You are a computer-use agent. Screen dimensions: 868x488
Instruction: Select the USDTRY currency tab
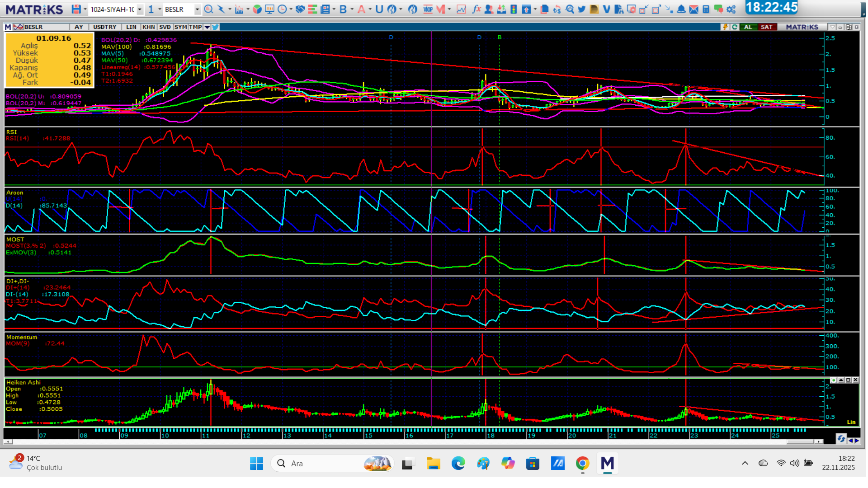tap(104, 27)
